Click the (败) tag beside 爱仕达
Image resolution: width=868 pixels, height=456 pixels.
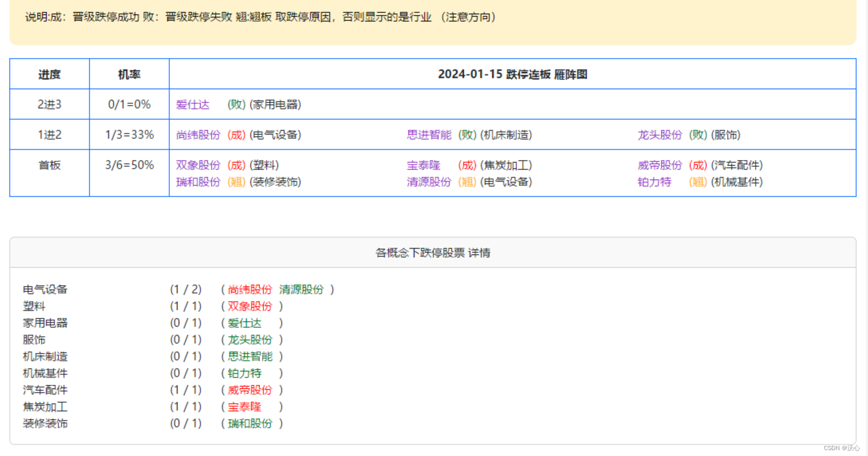(x=236, y=105)
